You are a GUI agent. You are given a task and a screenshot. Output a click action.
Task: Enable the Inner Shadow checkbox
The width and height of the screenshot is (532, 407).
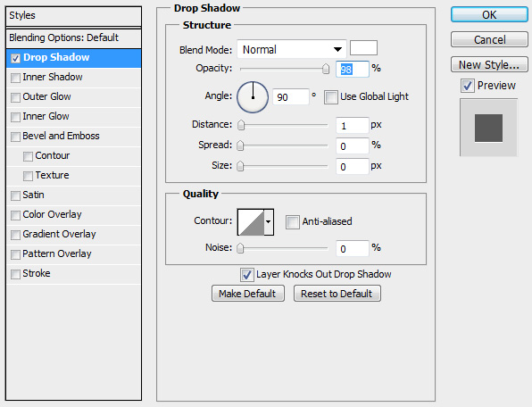[15, 78]
